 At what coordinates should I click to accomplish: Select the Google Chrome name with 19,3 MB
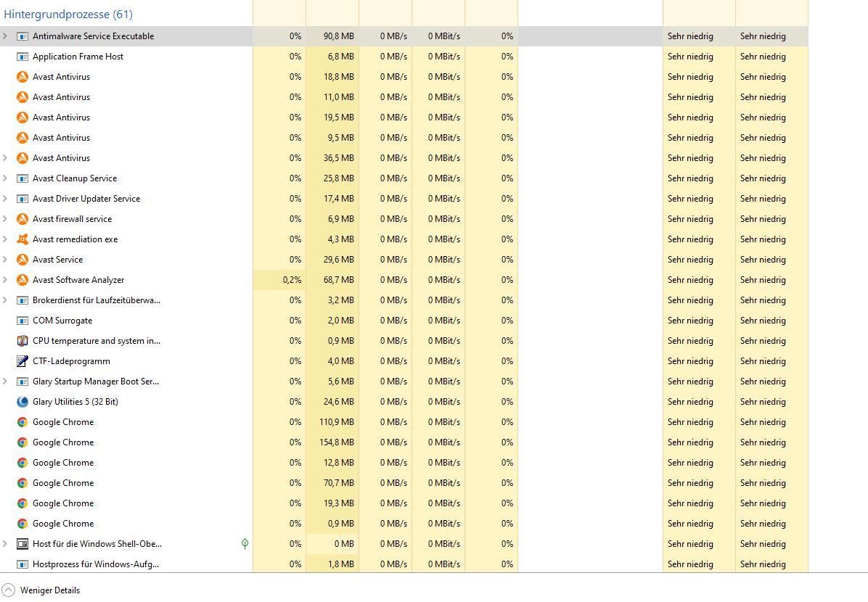tap(63, 503)
